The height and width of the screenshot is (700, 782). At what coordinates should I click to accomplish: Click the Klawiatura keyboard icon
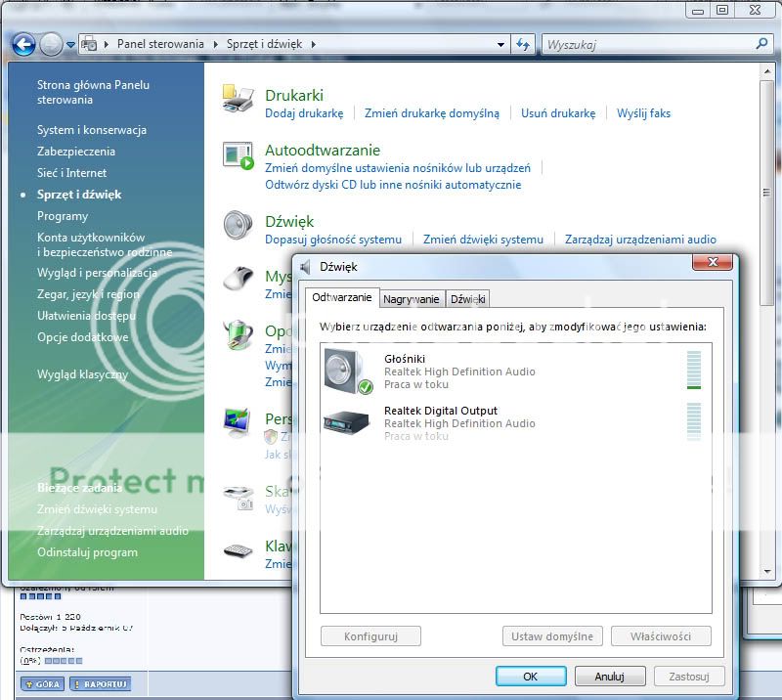[x=238, y=551]
